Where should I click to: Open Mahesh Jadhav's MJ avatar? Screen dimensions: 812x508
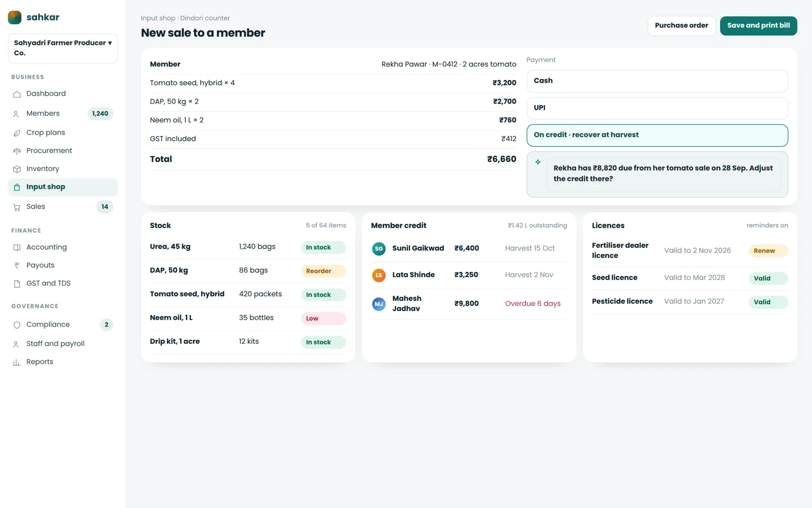379,304
